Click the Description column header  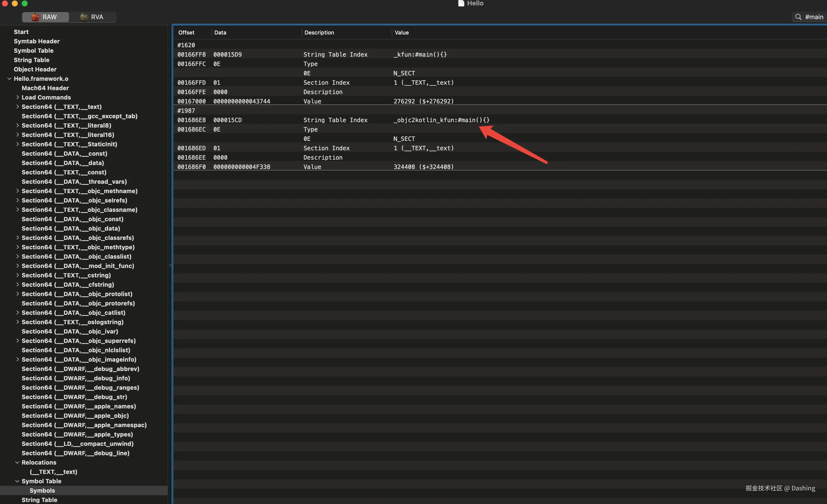pyautogui.click(x=319, y=33)
